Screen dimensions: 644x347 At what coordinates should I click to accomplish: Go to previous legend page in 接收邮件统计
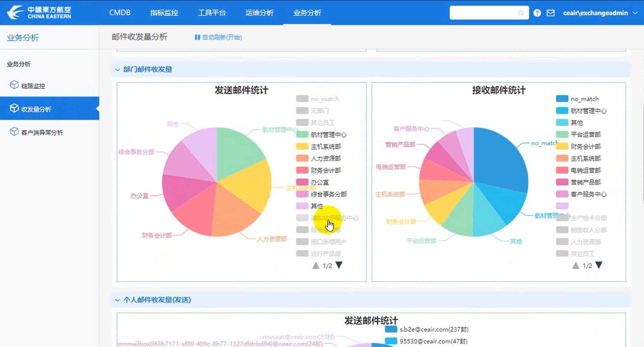click(x=576, y=265)
